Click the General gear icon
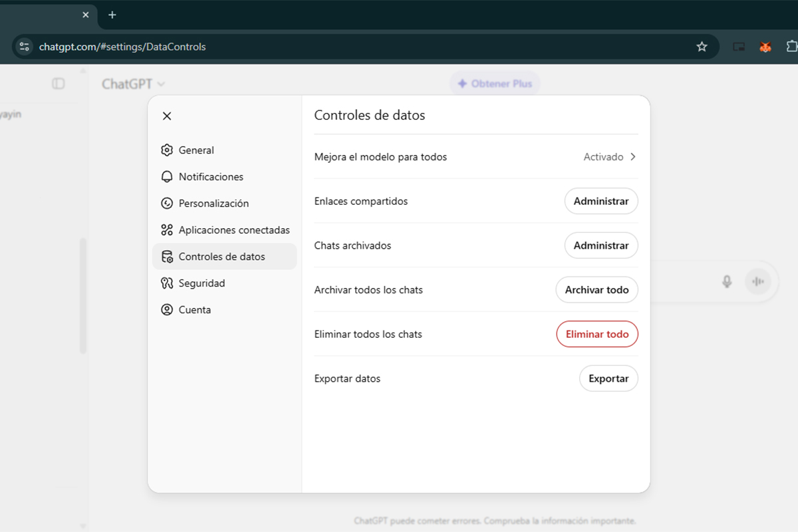This screenshot has width=798, height=532. tap(167, 150)
